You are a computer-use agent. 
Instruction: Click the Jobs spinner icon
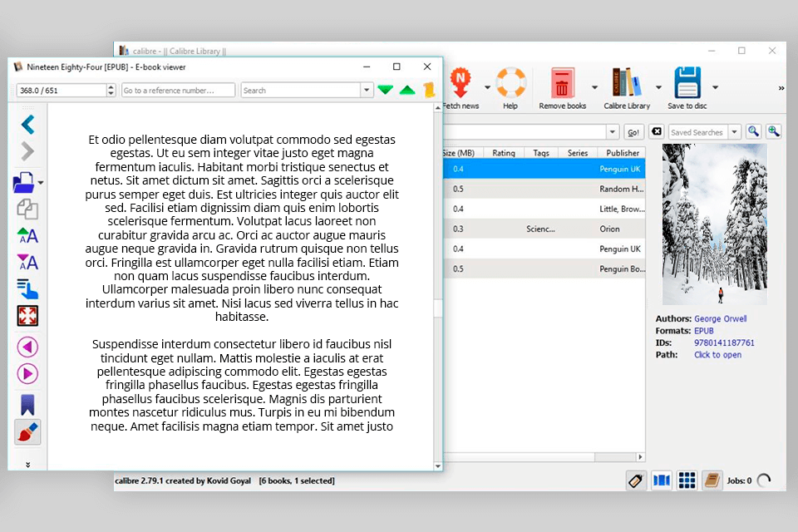click(x=764, y=480)
